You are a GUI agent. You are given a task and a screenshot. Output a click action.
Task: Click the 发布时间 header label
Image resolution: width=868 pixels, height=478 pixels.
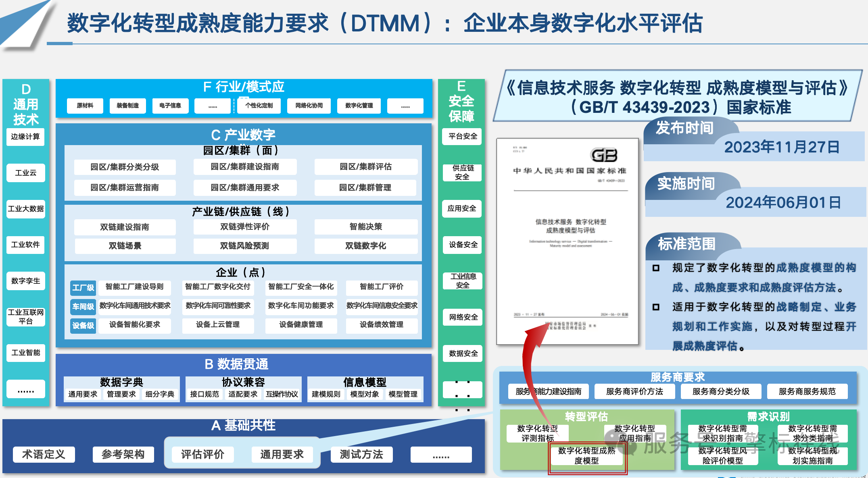pyautogui.click(x=685, y=128)
